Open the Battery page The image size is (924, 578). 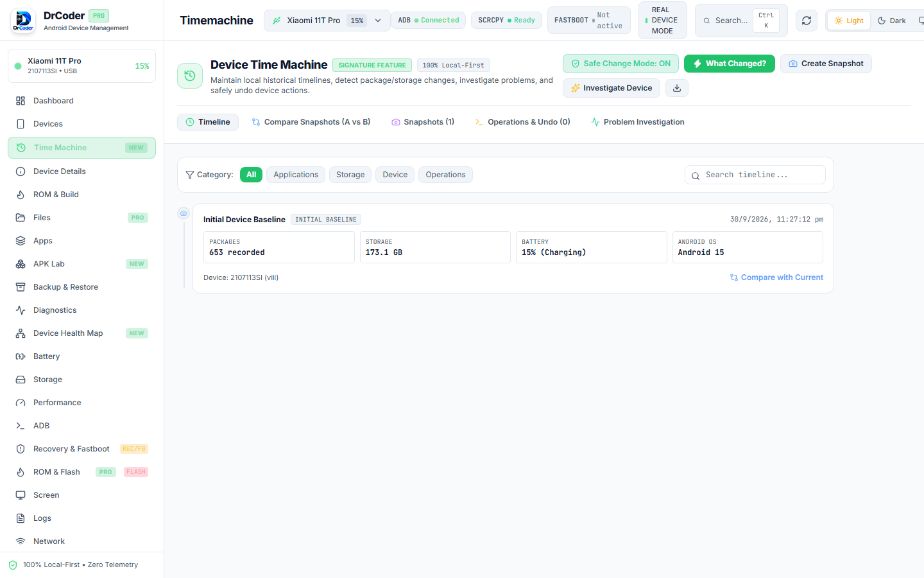tap(81, 356)
